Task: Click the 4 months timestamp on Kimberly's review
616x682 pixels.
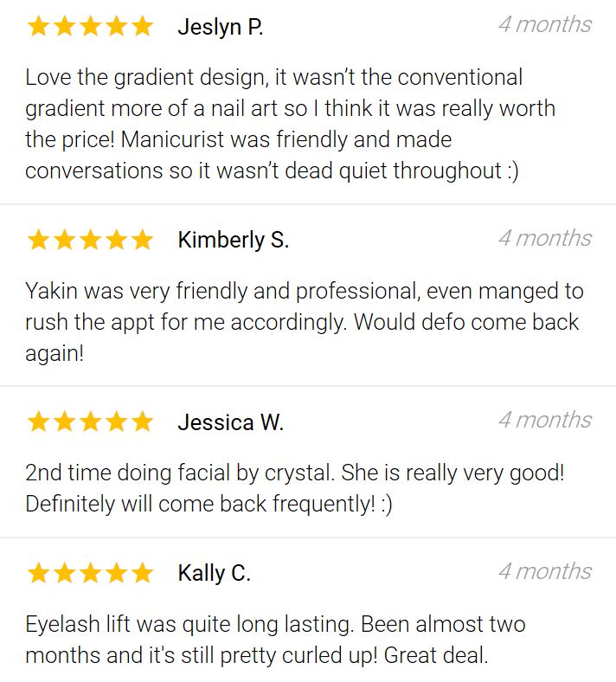Action: [545, 238]
